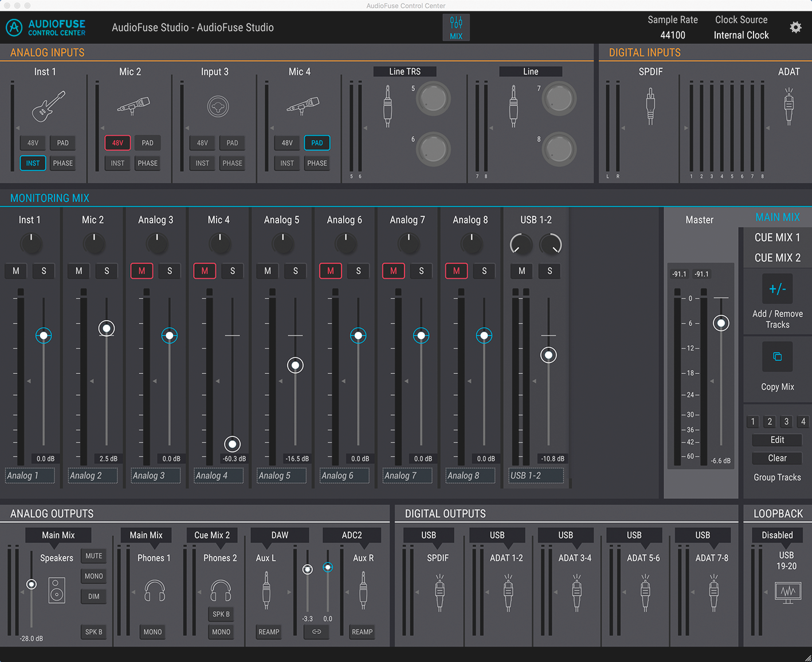Screen dimensions: 812x662
Task: Click the Speakers output icon
Action: click(57, 590)
